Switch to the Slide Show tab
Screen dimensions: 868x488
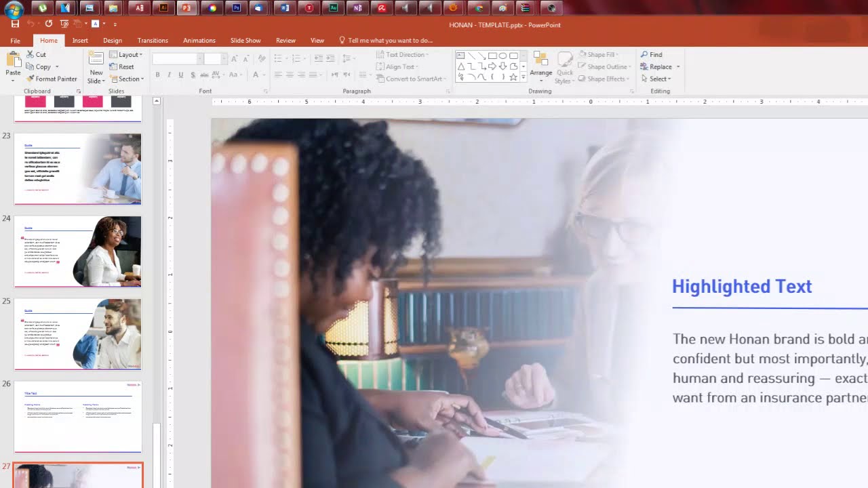(x=245, y=41)
